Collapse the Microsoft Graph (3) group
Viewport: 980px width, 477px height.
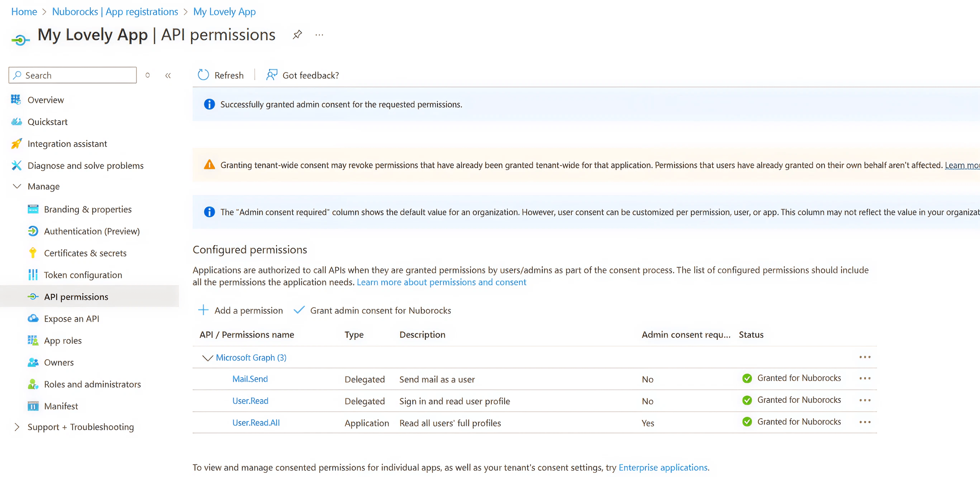point(207,358)
